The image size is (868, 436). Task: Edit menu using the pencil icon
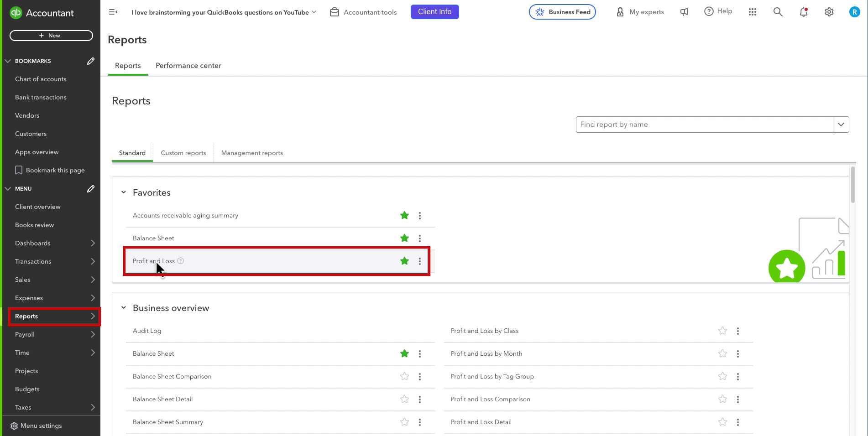pos(91,188)
